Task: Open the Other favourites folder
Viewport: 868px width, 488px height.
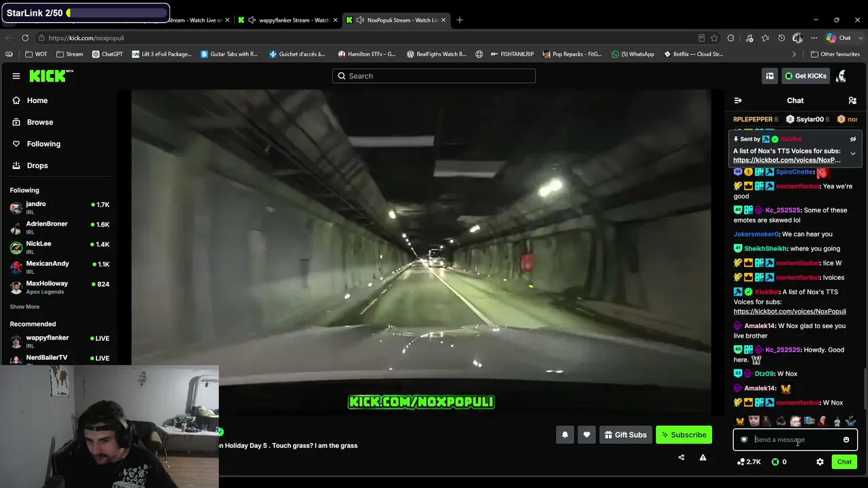Action: pyautogui.click(x=835, y=54)
